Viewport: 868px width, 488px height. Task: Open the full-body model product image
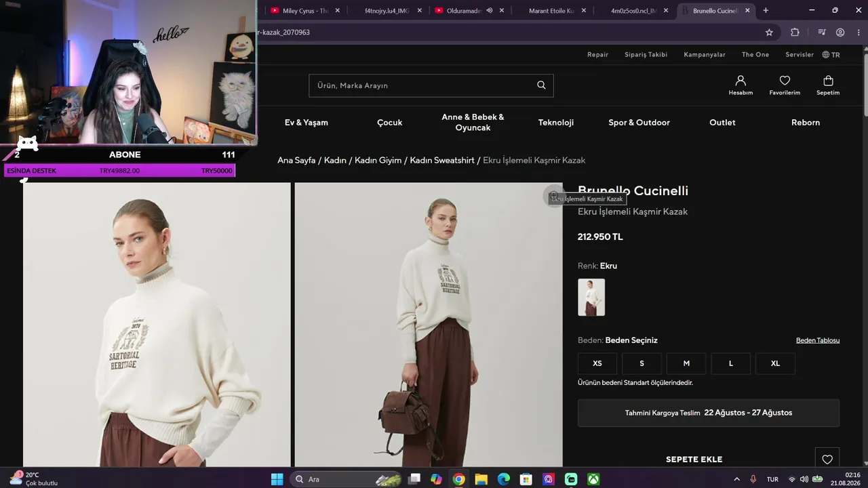pos(429,325)
